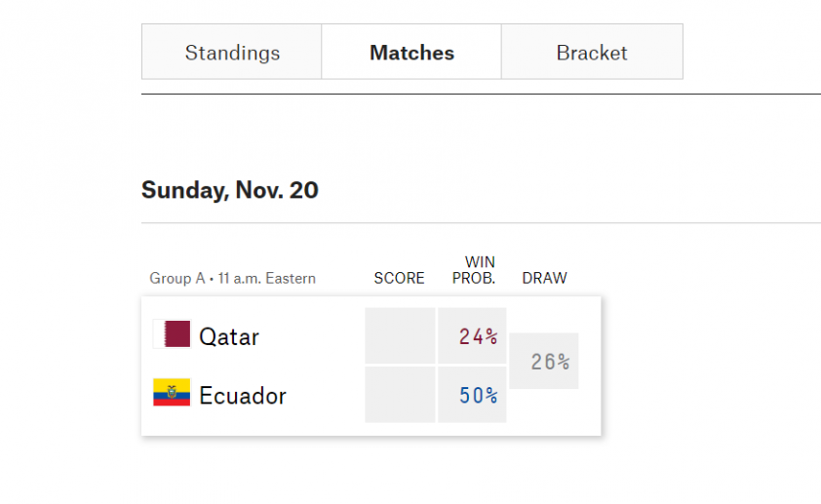
Task: Select the Matches tab
Action: click(411, 52)
